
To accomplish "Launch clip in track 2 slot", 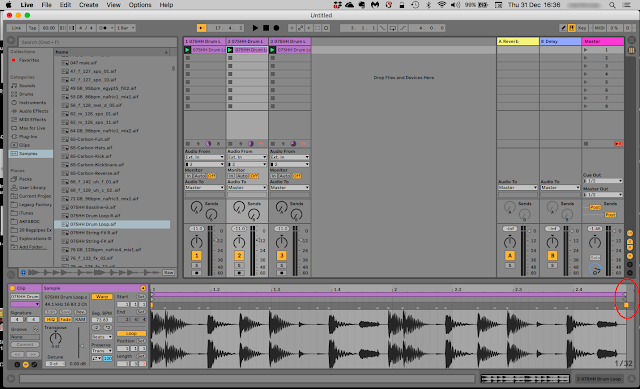I will click(230, 50).
